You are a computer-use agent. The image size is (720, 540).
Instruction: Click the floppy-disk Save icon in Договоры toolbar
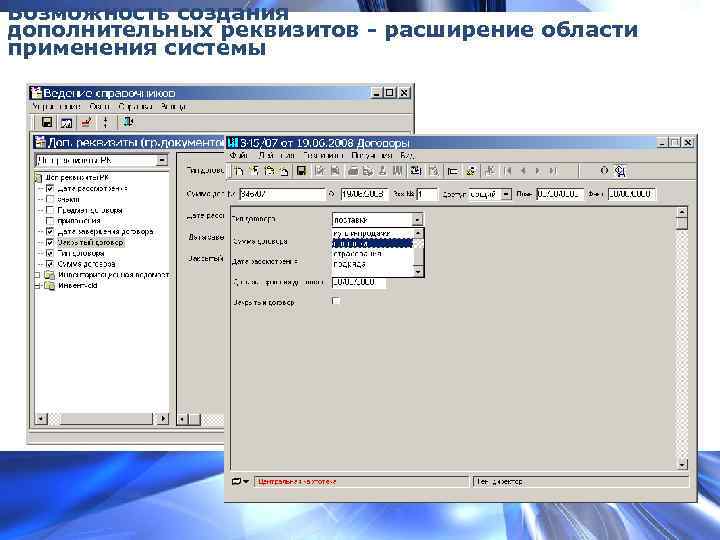[301, 171]
